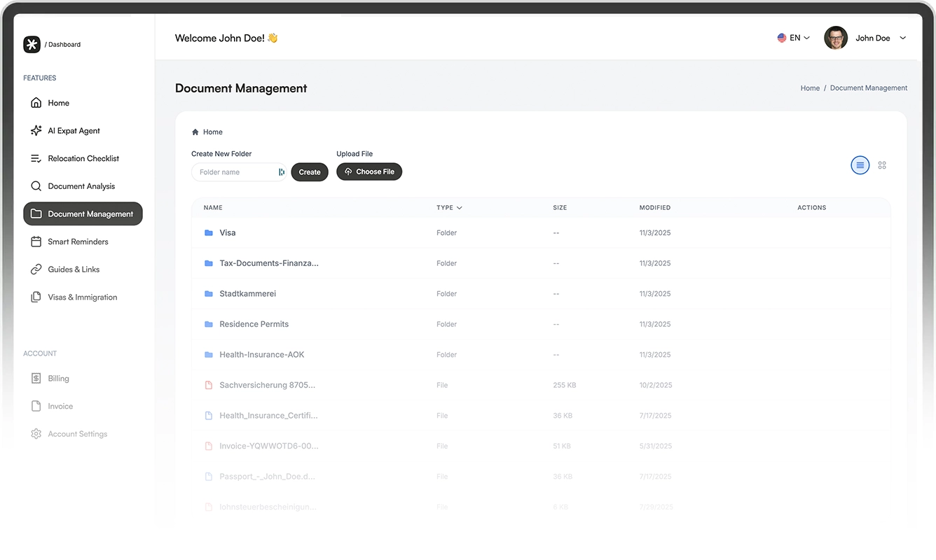Click the Invoice-YQWWOTD6 file icon

(x=209, y=446)
